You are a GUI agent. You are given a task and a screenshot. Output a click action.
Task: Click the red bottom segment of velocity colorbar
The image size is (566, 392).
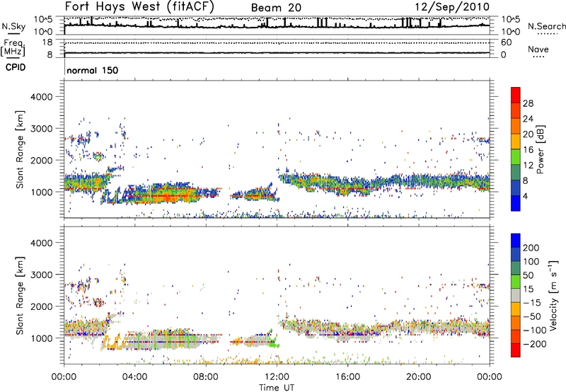(x=516, y=350)
